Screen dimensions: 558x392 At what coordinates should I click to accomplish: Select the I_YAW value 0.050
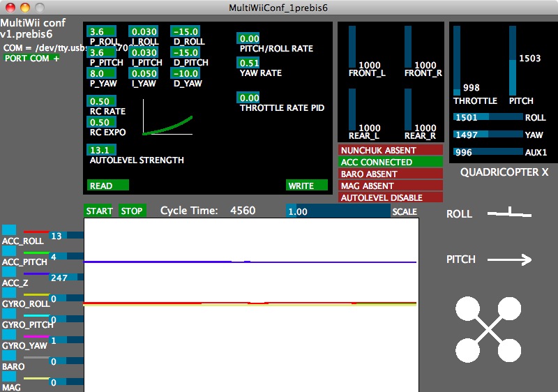pos(144,74)
